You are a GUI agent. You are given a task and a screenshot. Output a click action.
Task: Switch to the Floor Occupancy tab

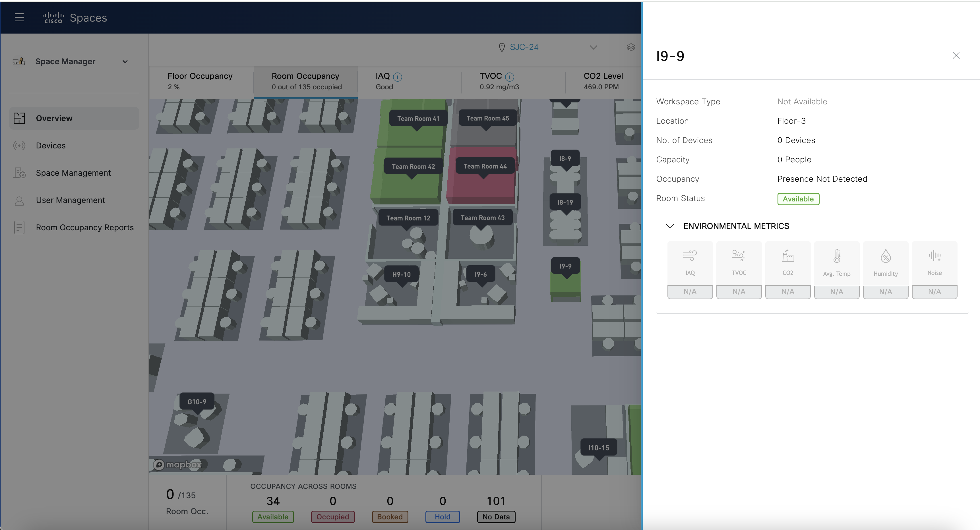point(200,81)
